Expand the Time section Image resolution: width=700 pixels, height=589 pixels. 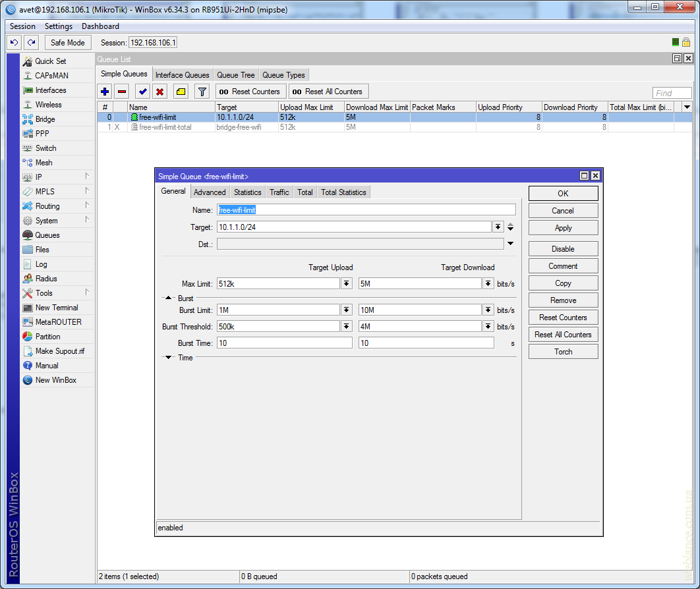tap(168, 358)
